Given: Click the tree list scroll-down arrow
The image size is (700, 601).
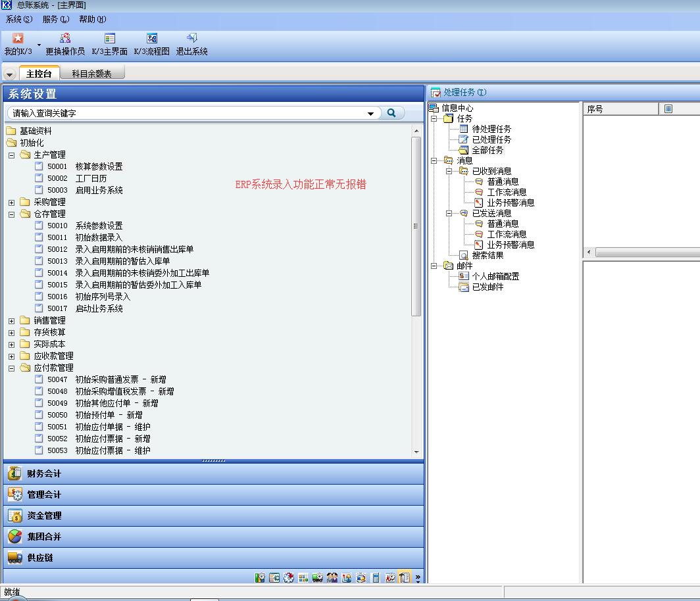Looking at the screenshot, I should 416,452.
